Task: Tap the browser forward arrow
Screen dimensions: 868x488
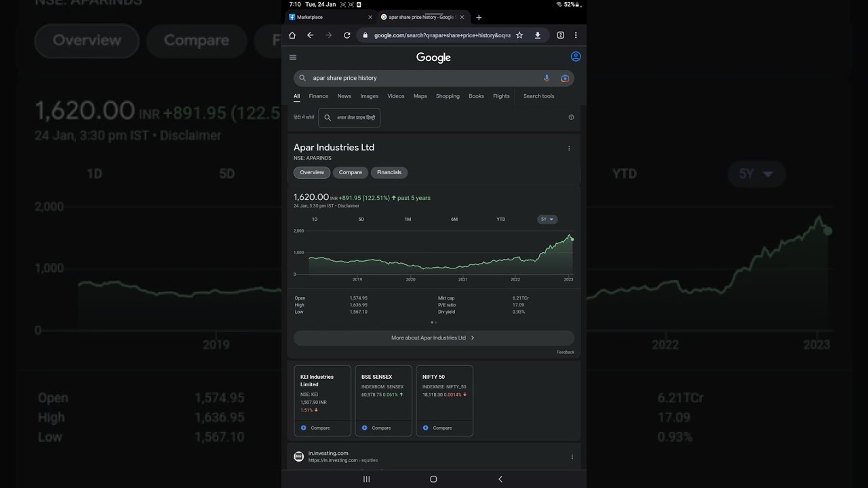Action: point(329,35)
